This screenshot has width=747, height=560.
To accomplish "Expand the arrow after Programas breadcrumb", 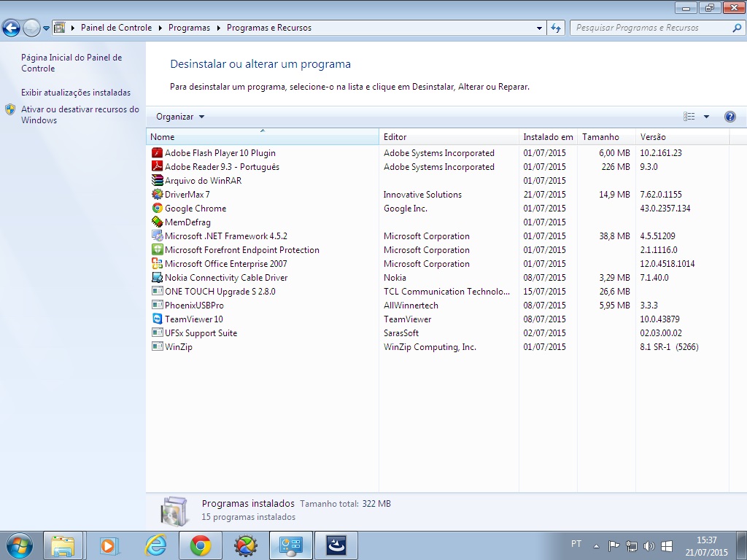I will 218,28.
